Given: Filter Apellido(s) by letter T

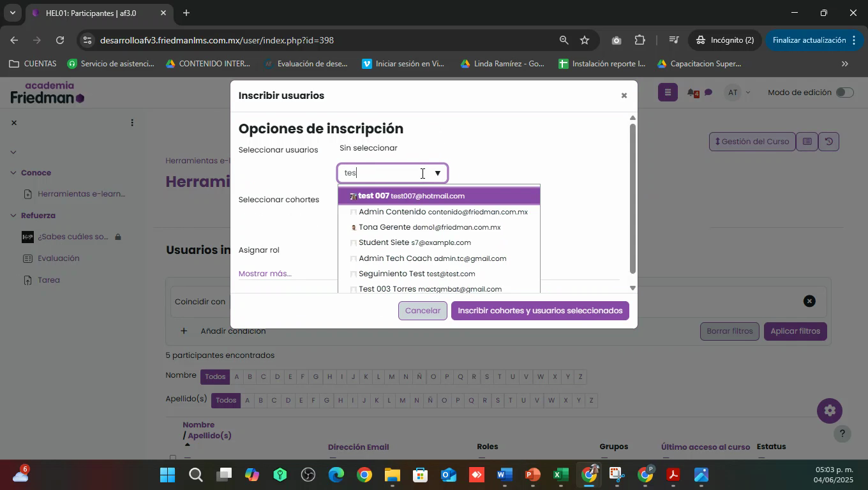Looking at the screenshot, I should click(x=511, y=400).
